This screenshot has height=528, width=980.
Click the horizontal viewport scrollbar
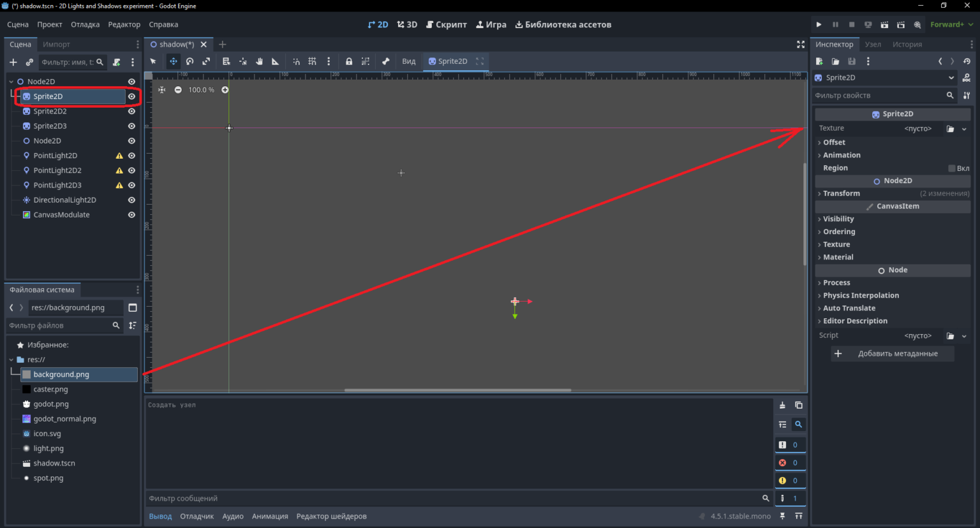(457, 390)
